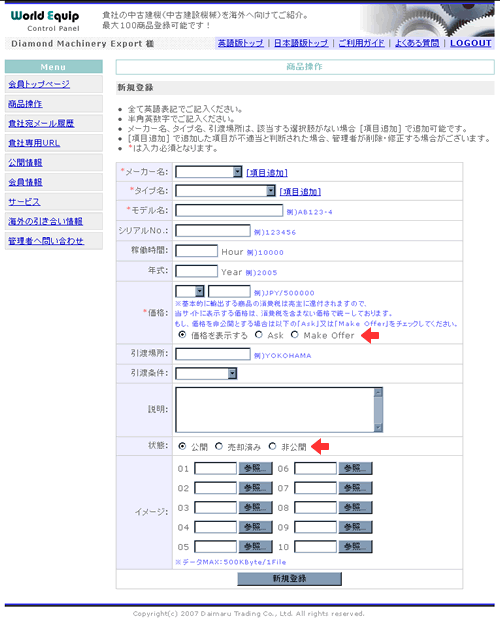
Task: Choose the Make Offer radio button
Action: point(294,335)
